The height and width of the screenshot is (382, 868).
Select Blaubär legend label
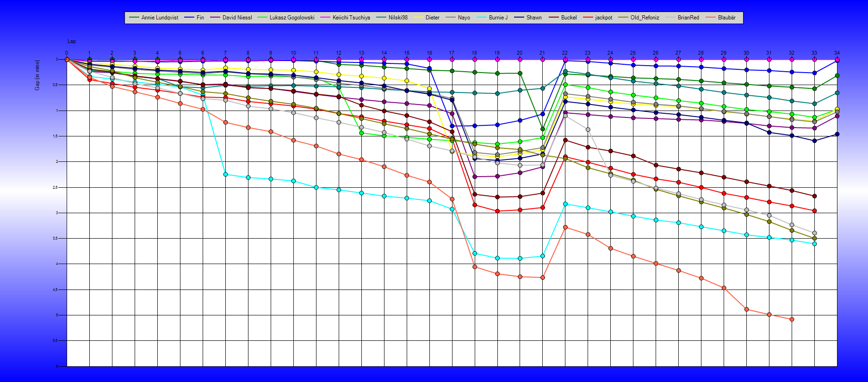721,18
